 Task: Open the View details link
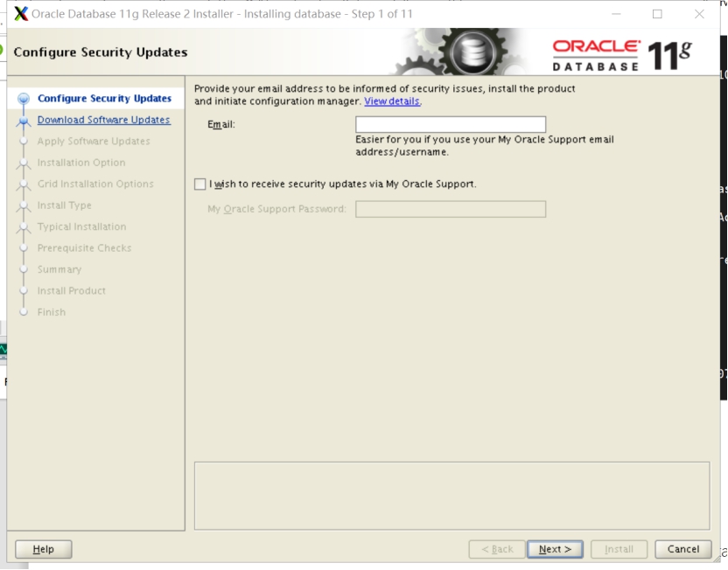(392, 101)
